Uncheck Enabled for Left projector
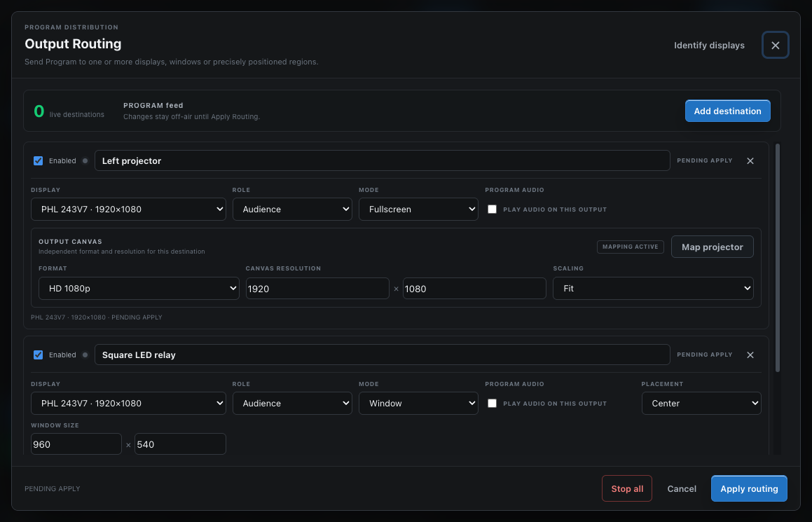812x522 pixels. 39,161
